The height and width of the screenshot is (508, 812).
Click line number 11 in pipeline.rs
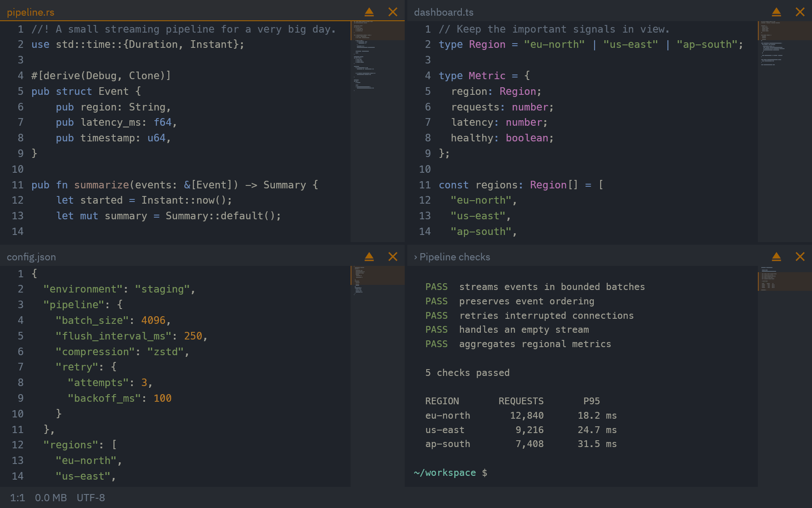coord(18,185)
